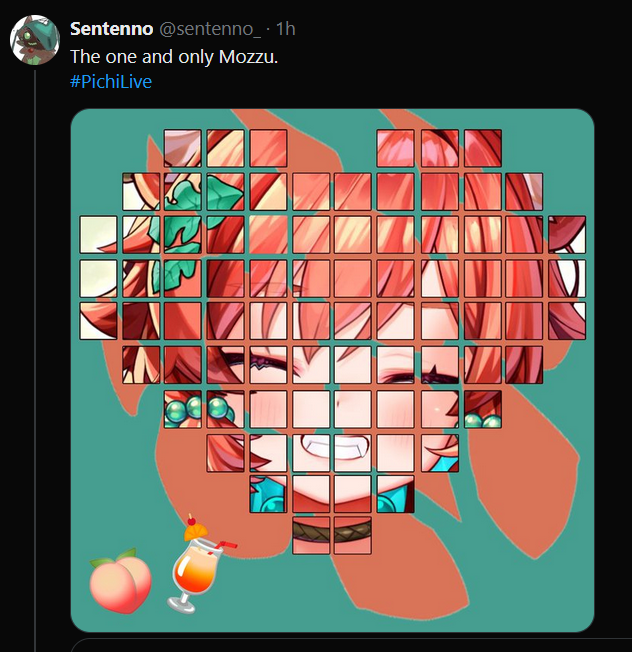Open the @sentenno_ handle link

click(x=210, y=29)
